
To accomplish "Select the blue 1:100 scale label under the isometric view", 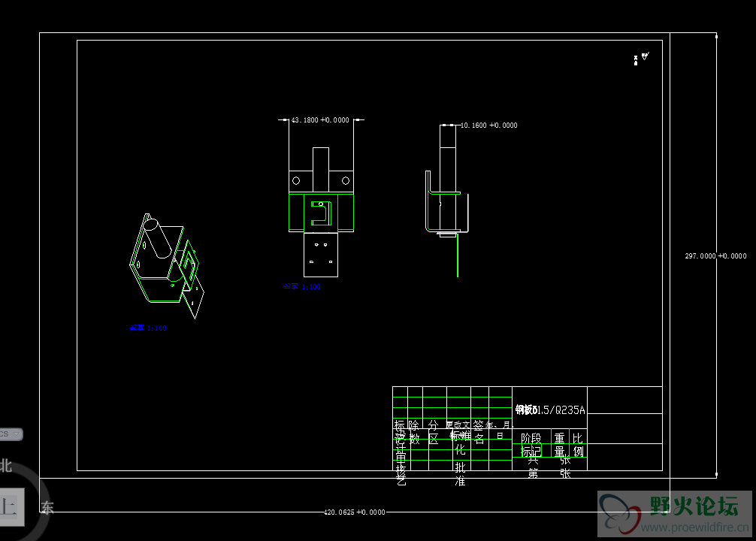I will pos(148,328).
